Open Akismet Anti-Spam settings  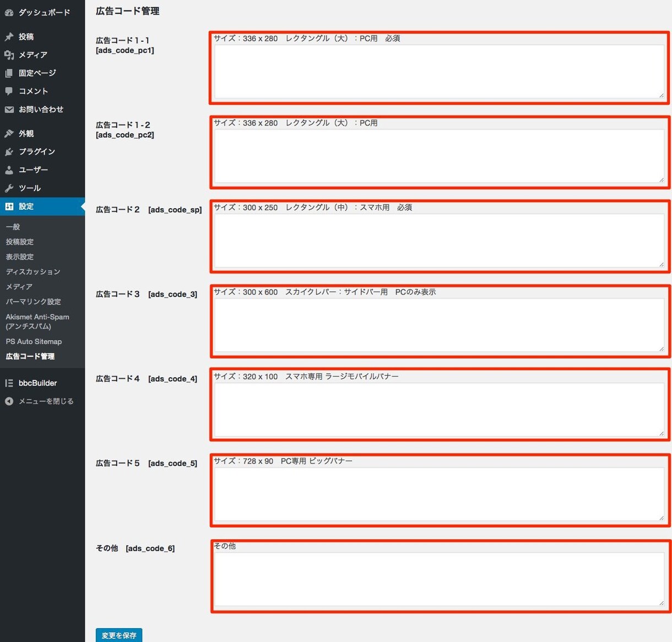pyautogui.click(x=37, y=322)
